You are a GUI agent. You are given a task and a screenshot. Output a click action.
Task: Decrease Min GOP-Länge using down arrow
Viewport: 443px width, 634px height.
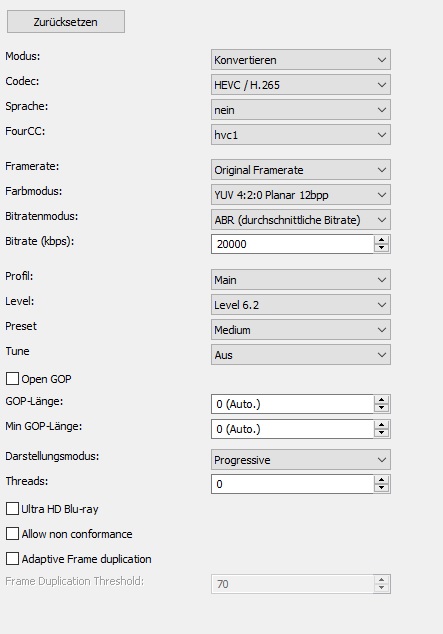(382, 433)
